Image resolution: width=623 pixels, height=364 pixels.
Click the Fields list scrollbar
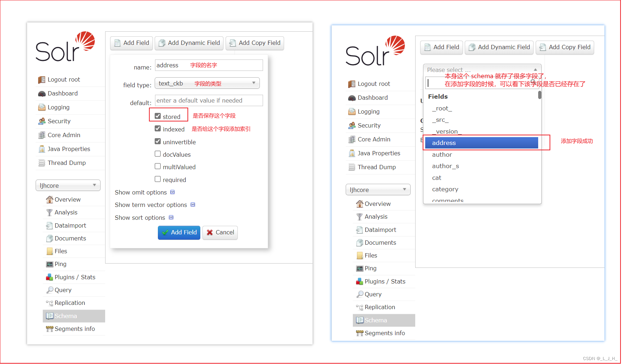click(x=540, y=95)
